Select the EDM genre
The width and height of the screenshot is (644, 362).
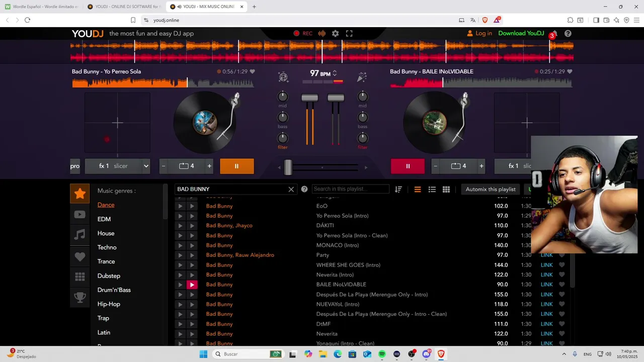(x=104, y=219)
